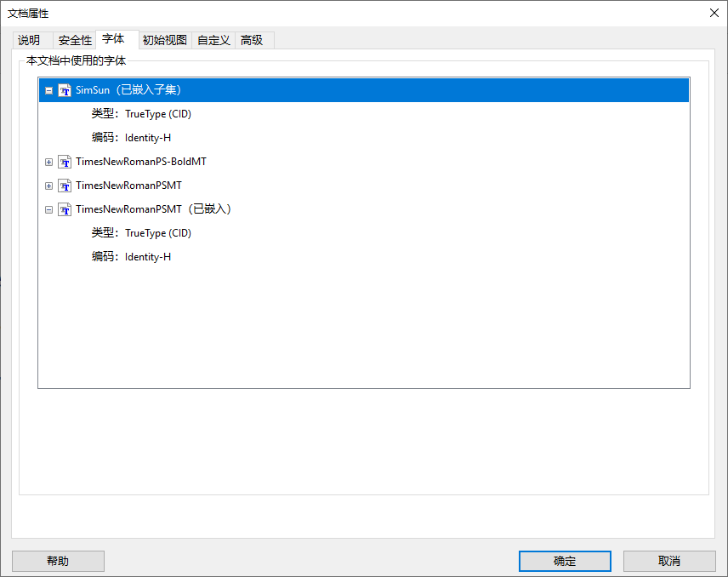Collapse the SimSun font entry

point(49,90)
